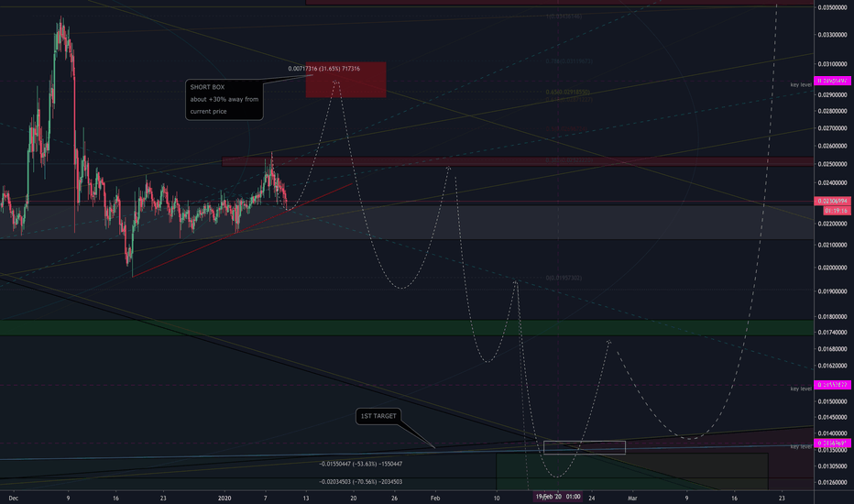The image size is (854, 504).
Task: Click 'key level' text below 0.031 price
Action: coord(801,85)
